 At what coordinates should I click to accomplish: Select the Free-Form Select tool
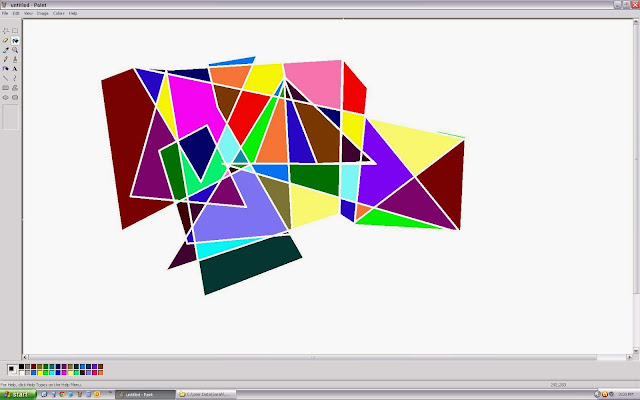pyautogui.click(x=6, y=31)
